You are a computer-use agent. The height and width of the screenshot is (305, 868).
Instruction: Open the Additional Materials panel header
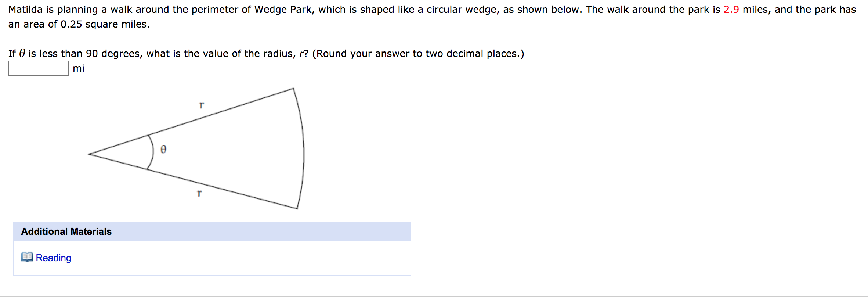tap(66, 232)
